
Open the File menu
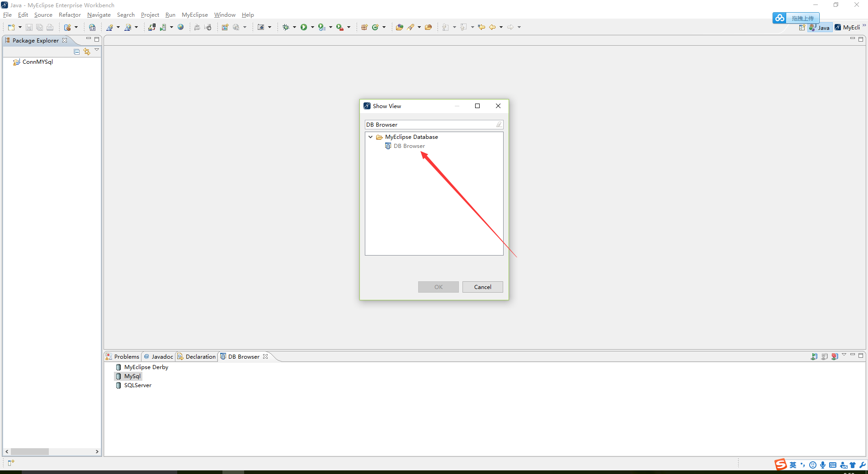[7, 15]
